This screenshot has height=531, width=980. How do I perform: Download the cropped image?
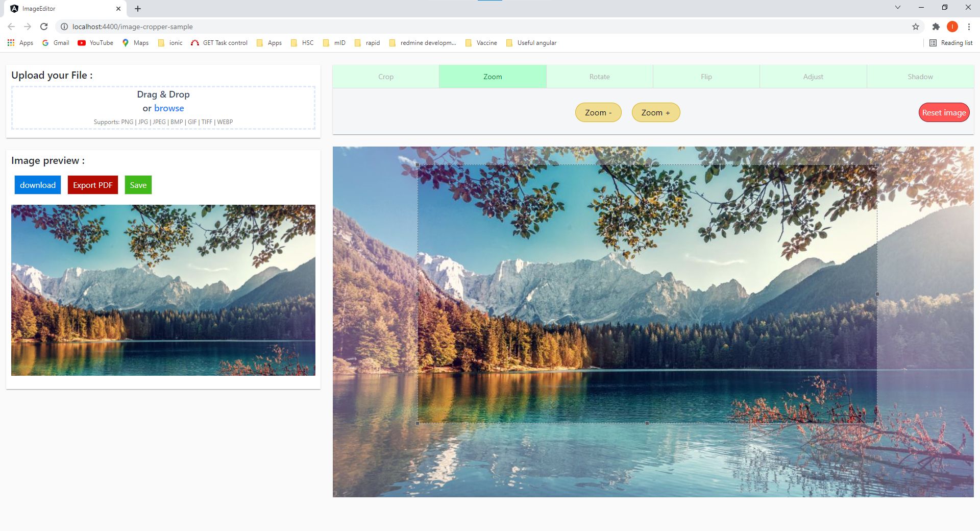coord(38,185)
